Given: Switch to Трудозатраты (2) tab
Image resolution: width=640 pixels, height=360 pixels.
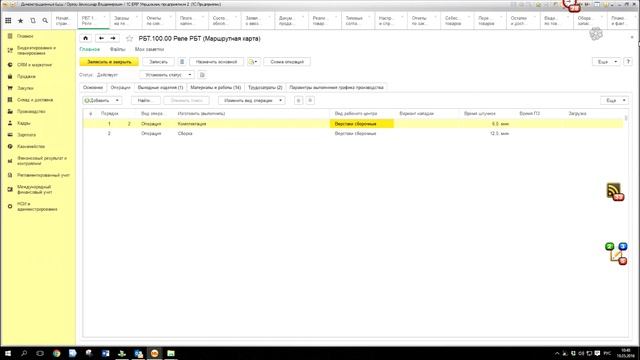Looking at the screenshot, I should pyautogui.click(x=265, y=87).
